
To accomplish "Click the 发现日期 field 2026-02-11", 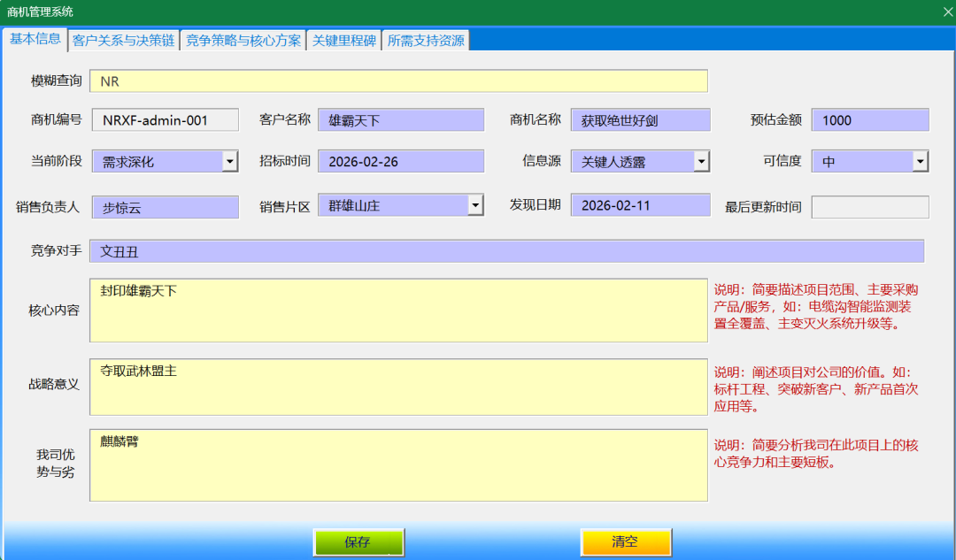I will [641, 205].
